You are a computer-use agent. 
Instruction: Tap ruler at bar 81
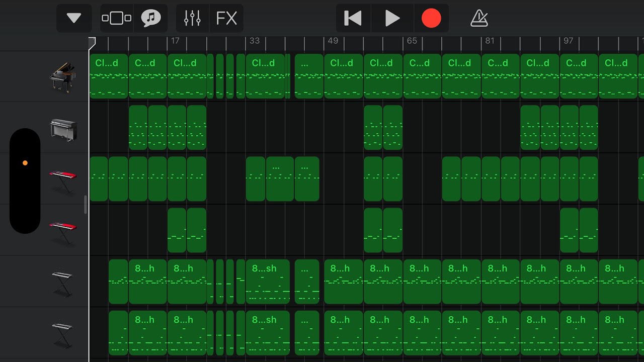tap(490, 41)
